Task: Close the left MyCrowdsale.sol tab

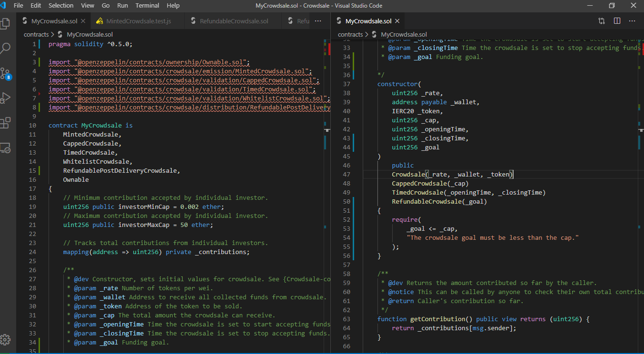Action: 83,21
